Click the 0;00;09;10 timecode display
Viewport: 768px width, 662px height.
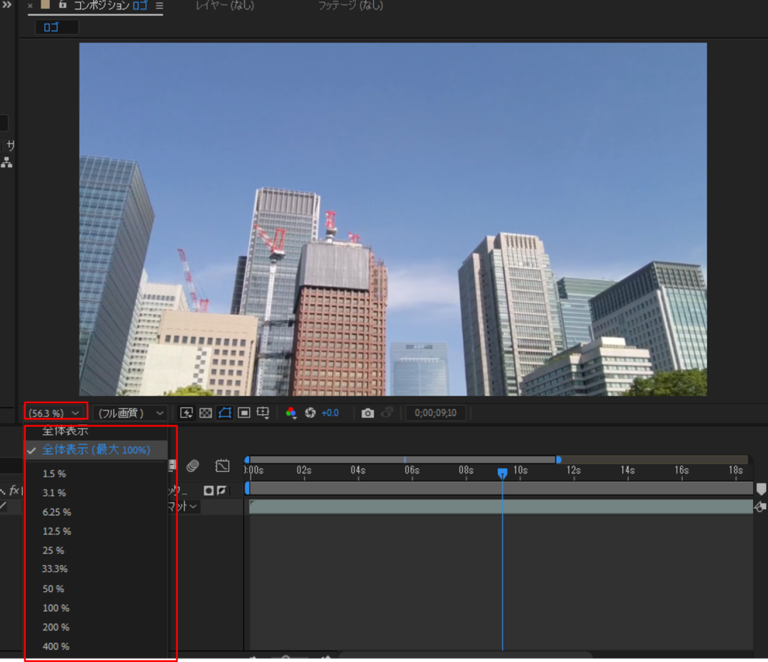point(435,413)
